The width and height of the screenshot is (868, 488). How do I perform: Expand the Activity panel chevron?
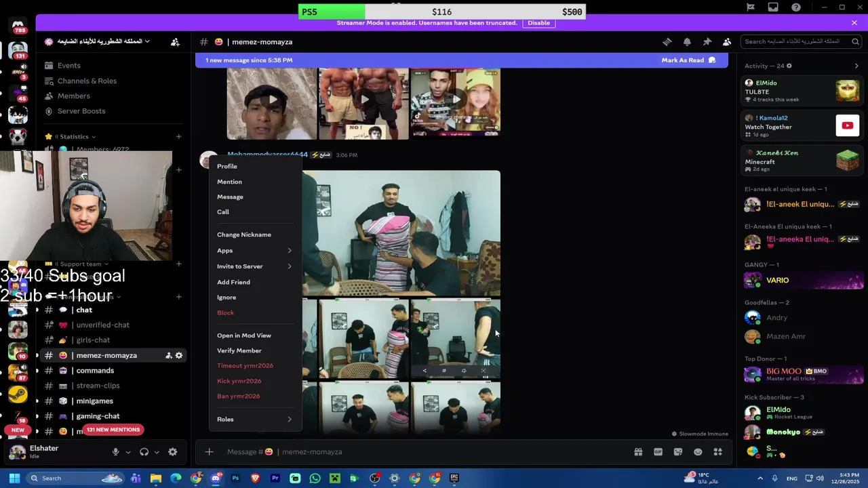pyautogui.click(x=856, y=66)
